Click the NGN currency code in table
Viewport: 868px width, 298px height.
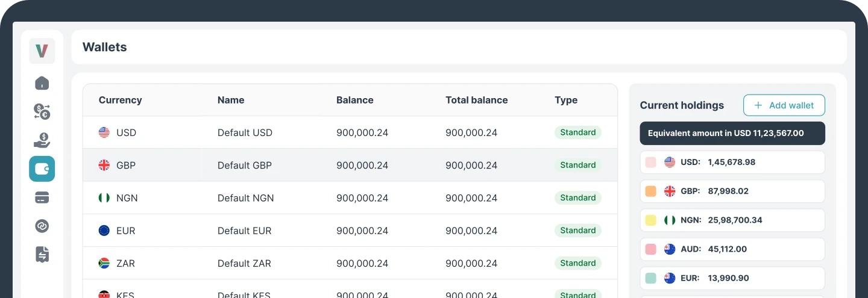tap(127, 197)
